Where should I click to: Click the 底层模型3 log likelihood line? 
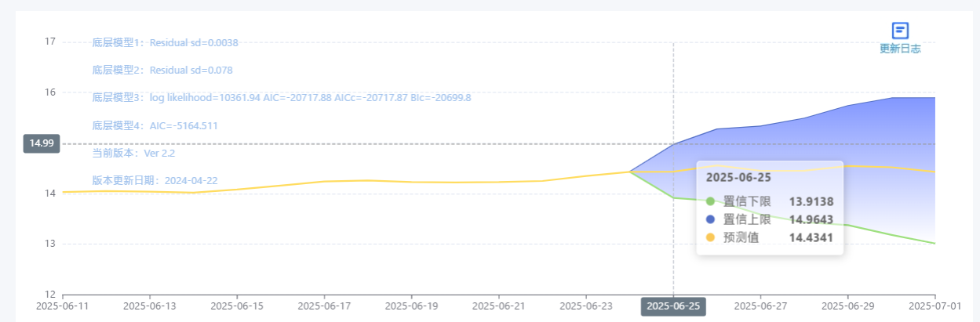pyautogui.click(x=282, y=98)
